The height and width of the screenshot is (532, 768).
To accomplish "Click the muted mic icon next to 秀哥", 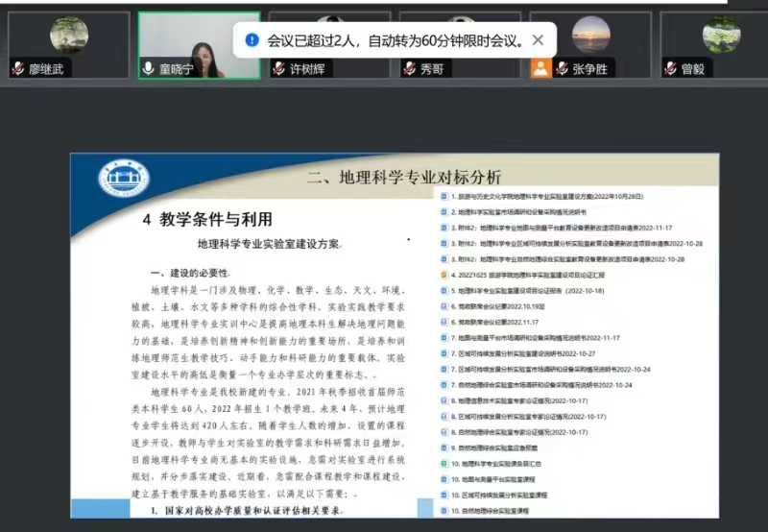I will [x=409, y=69].
